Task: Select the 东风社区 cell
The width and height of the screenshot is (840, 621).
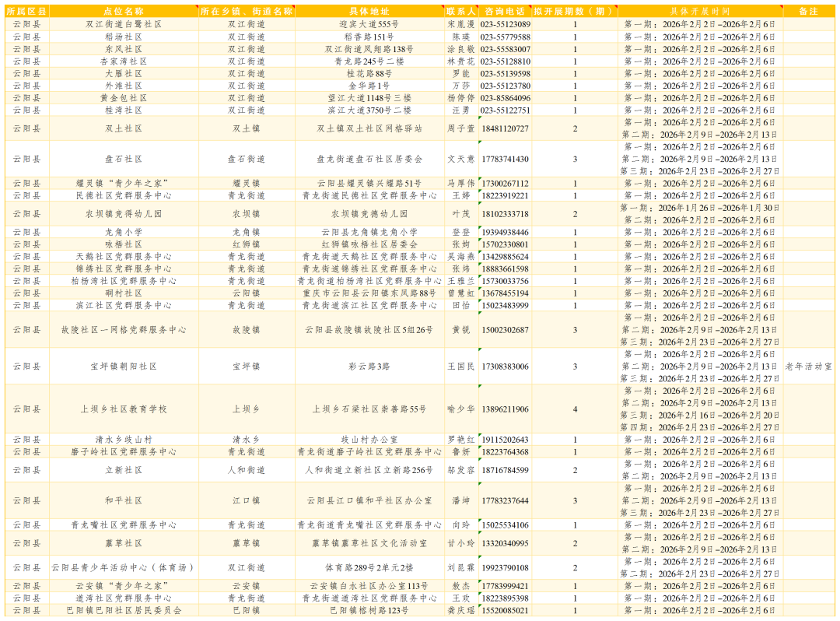Action: 124,49
